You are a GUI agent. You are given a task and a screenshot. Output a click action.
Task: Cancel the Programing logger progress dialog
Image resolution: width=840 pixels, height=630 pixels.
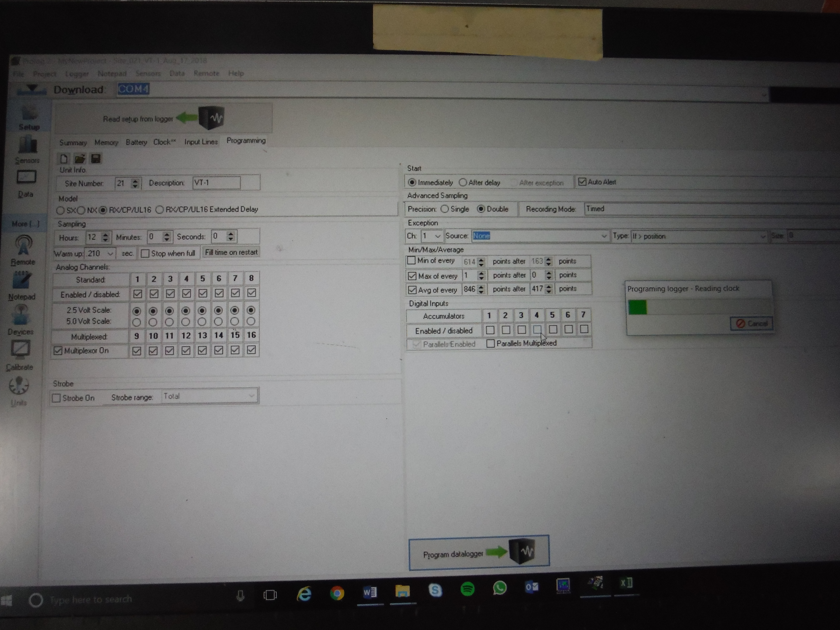(x=751, y=324)
